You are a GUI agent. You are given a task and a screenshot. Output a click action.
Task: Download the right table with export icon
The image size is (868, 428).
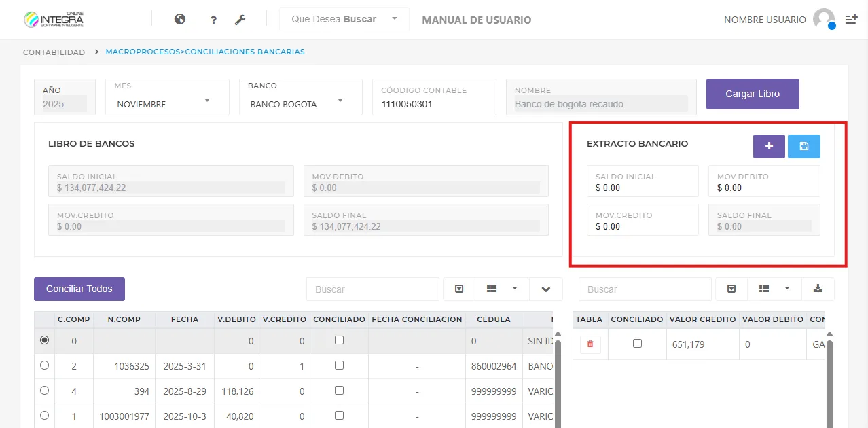[818, 289]
